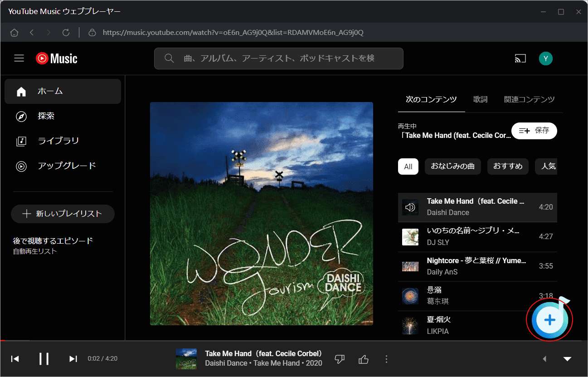This screenshot has height=377, width=588.
Task: Select the 人気 filter chip
Action: (x=546, y=166)
